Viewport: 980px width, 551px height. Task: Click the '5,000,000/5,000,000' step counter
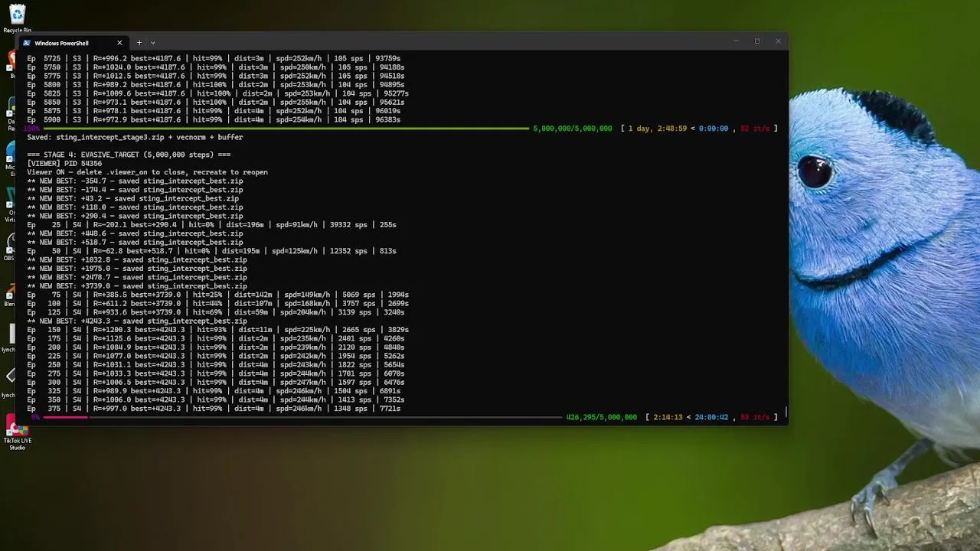572,129
